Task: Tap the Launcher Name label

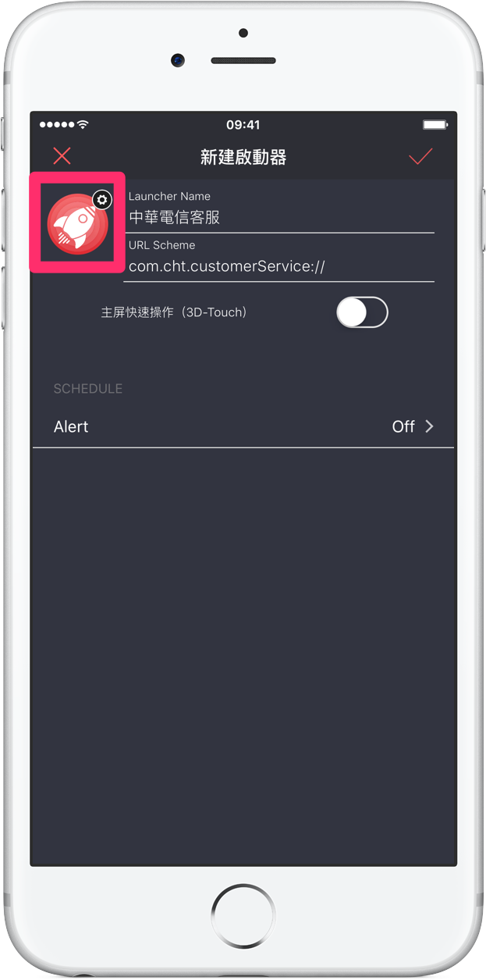Action: [x=169, y=196]
